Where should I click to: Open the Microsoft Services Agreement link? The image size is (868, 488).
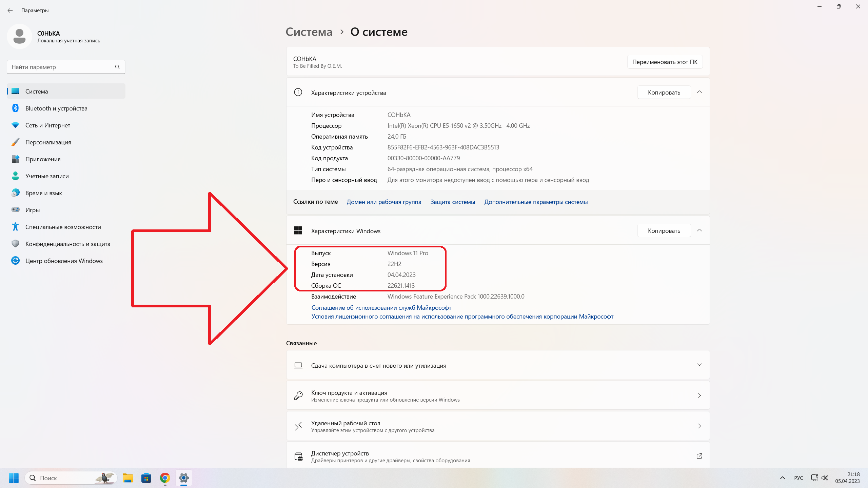[381, 308]
